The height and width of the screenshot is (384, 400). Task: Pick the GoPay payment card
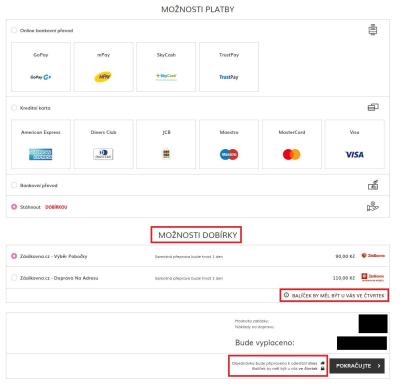coord(41,67)
